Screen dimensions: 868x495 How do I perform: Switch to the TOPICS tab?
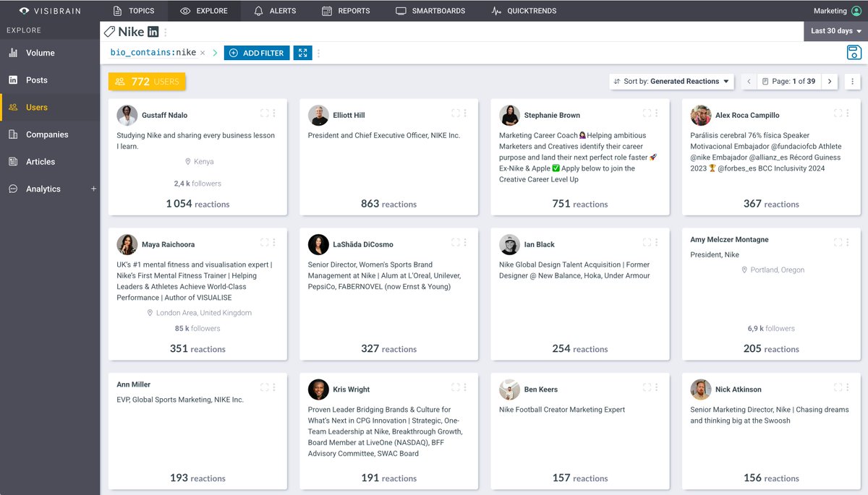tap(135, 10)
